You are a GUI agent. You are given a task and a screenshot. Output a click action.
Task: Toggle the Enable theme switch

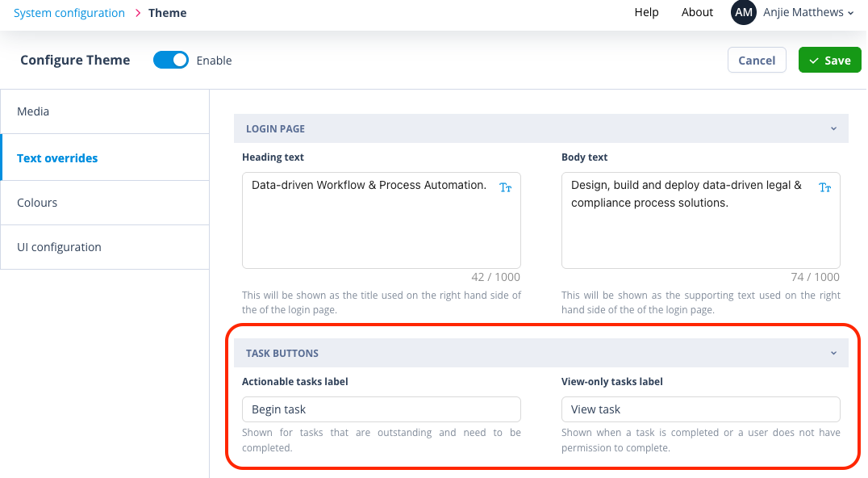(171, 60)
